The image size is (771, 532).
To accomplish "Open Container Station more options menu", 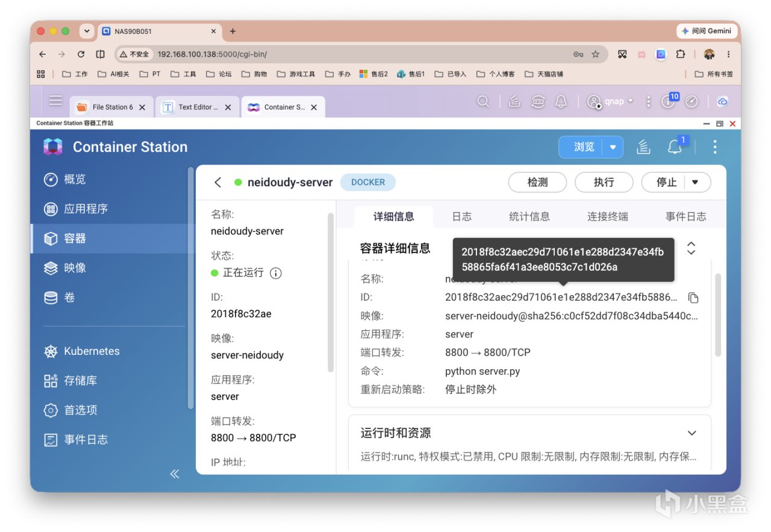I will click(715, 147).
